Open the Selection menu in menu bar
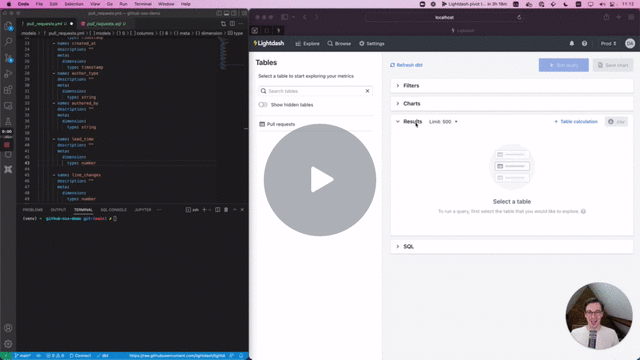 coord(74,4)
